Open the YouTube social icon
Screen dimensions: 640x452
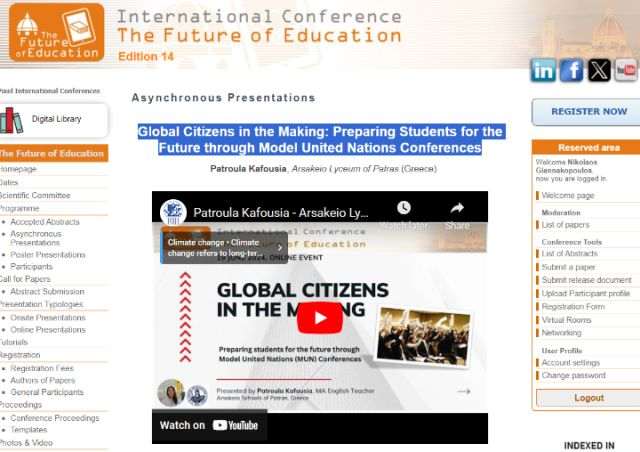click(x=627, y=70)
